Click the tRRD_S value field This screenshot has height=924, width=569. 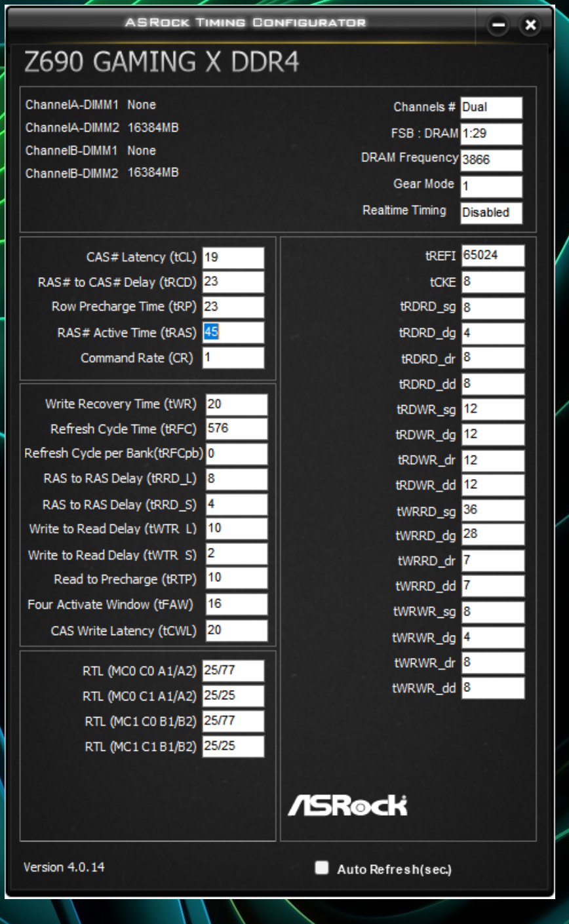(x=237, y=505)
